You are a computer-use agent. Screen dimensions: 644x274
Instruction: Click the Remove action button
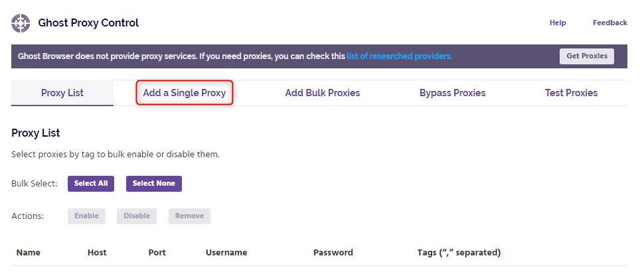tap(189, 216)
